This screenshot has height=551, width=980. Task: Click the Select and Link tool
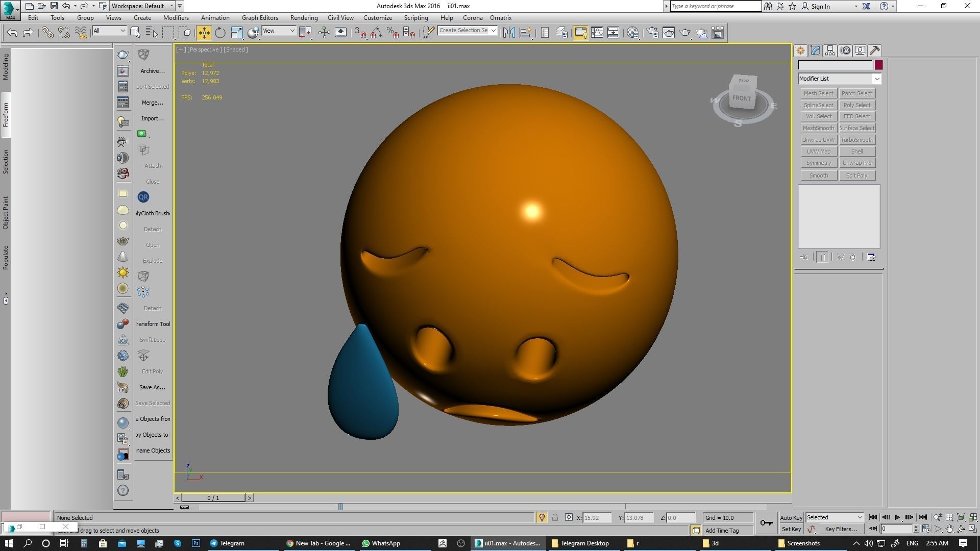[47, 33]
